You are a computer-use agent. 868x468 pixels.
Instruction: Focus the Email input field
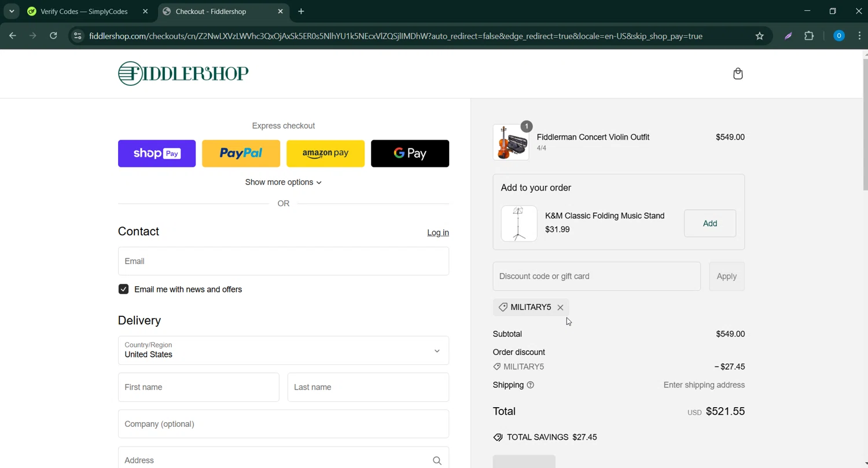pos(284,261)
